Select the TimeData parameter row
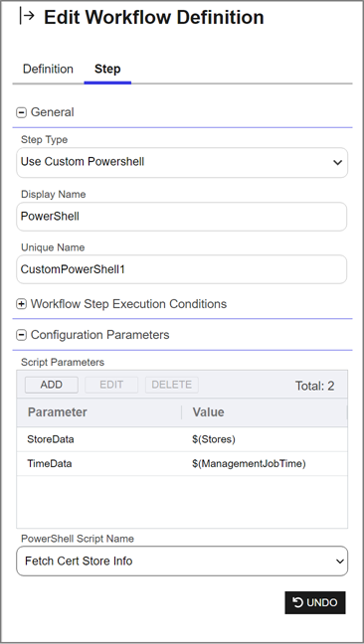This screenshot has height=644, width=364. pyautogui.click(x=182, y=464)
